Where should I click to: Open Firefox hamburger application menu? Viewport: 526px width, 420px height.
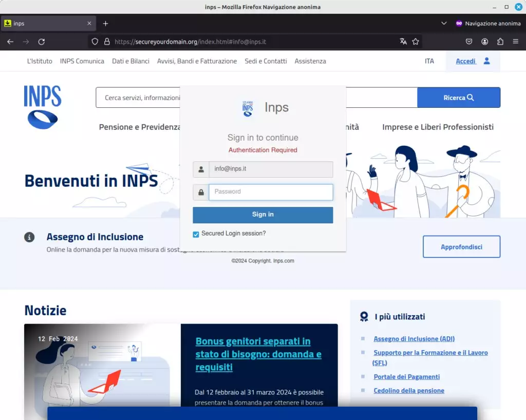[516, 42]
